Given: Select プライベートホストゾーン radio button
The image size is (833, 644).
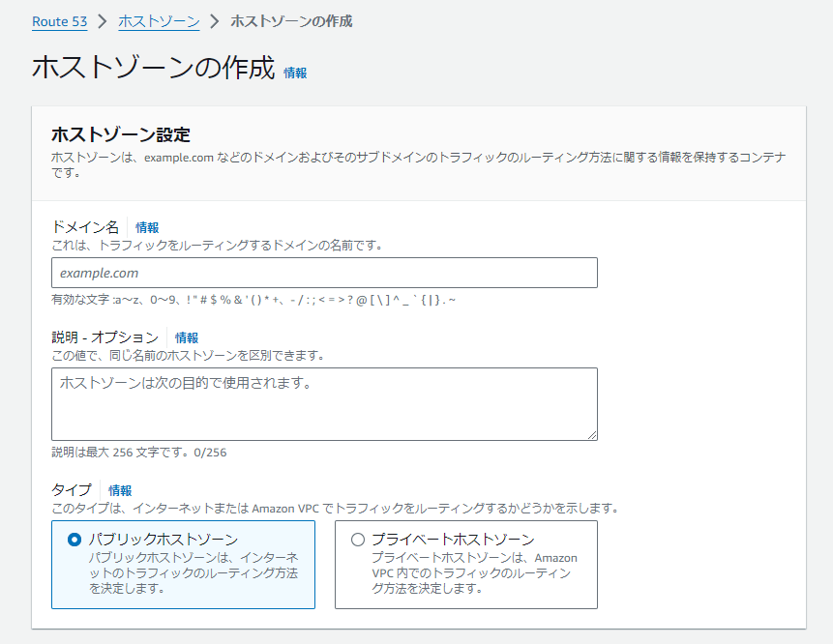Looking at the screenshot, I should coord(358,540).
